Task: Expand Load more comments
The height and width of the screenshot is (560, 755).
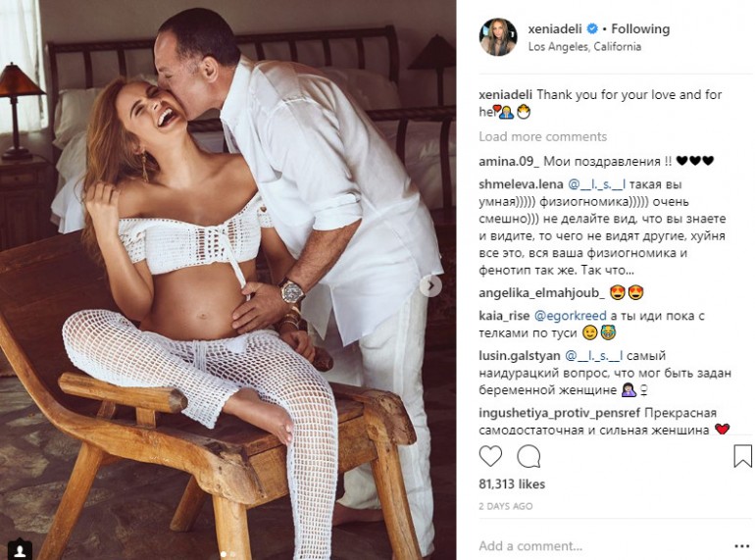Action: [542, 136]
